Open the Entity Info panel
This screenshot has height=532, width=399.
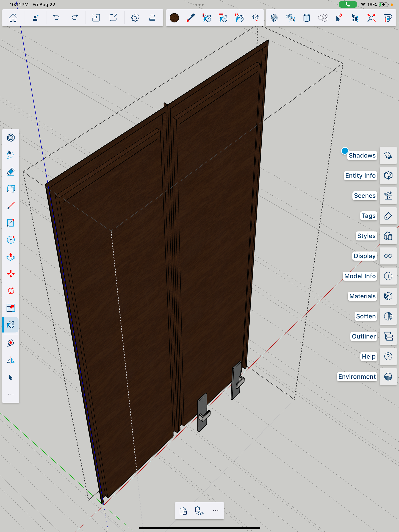[388, 176]
